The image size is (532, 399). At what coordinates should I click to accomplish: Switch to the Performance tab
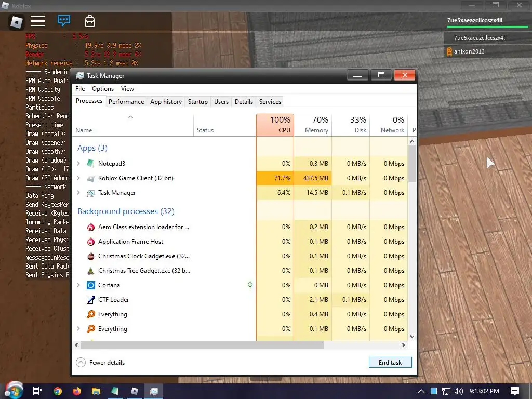point(126,102)
